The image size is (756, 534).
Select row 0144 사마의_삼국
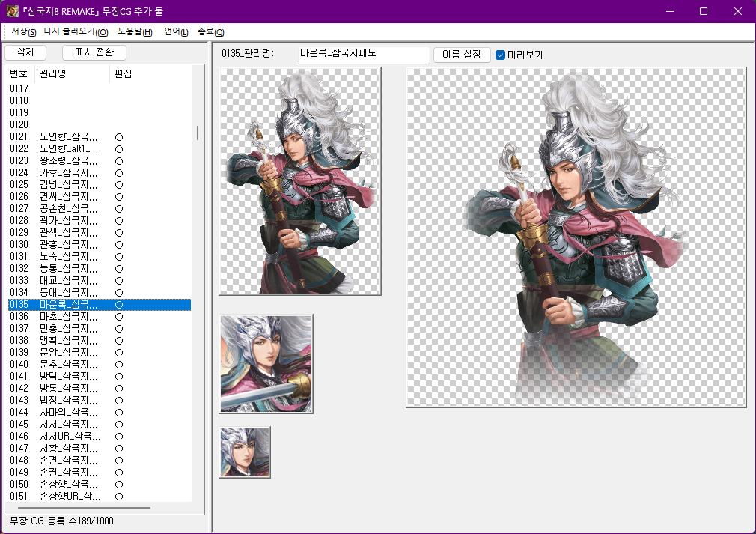point(100,412)
